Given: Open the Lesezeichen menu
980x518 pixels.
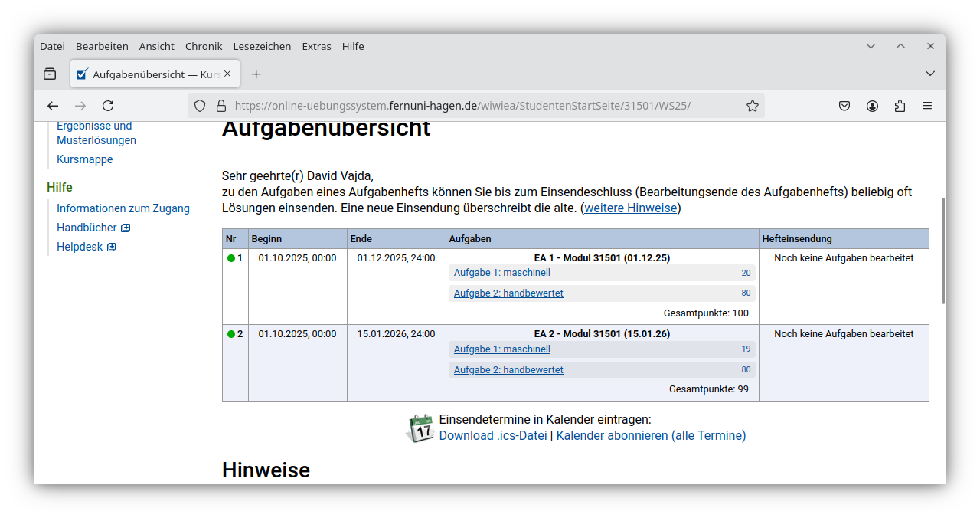Looking at the screenshot, I should pyautogui.click(x=262, y=46).
